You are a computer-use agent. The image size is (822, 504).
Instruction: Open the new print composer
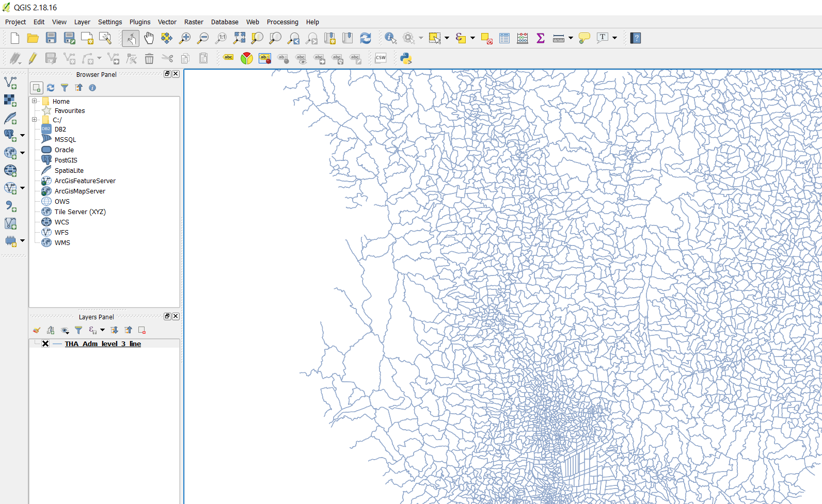click(x=87, y=38)
